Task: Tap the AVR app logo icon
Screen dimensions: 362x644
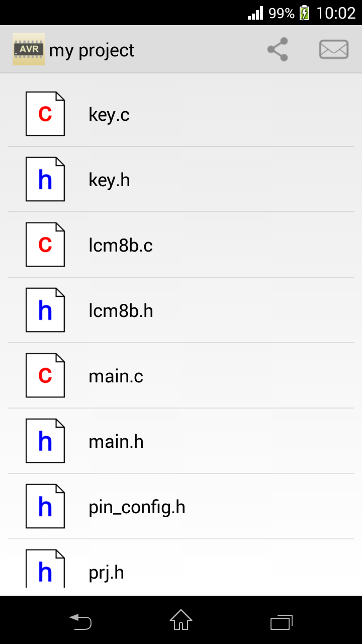Action: 29,49
